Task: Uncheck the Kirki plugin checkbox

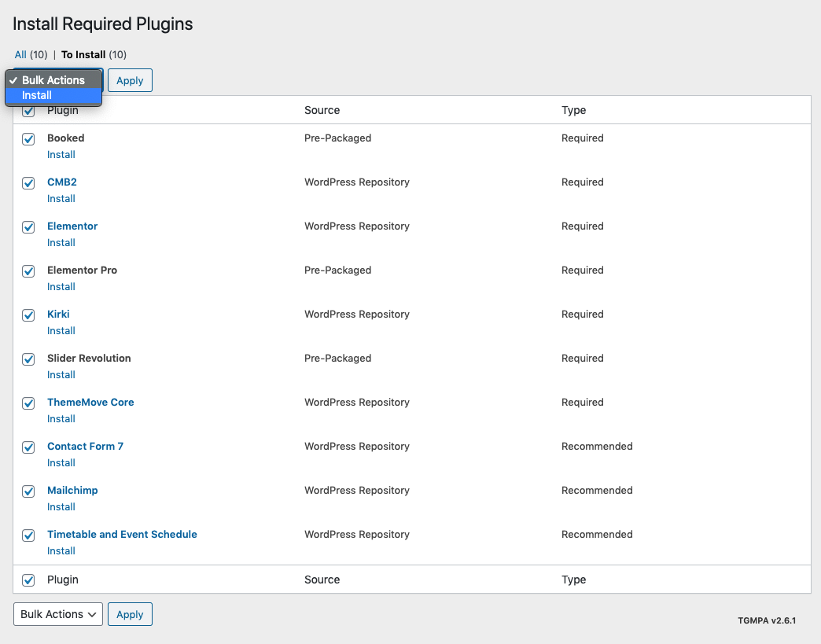Action: (28, 315)
